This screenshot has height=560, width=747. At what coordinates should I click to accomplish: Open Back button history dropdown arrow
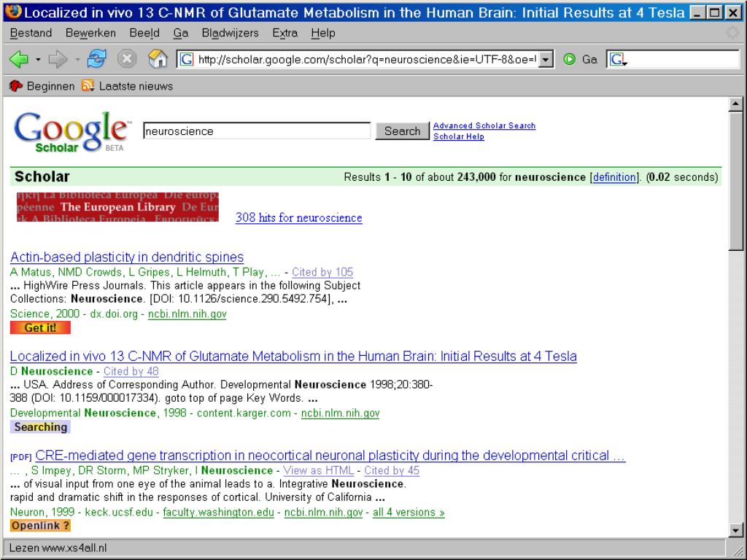[38, 60]
